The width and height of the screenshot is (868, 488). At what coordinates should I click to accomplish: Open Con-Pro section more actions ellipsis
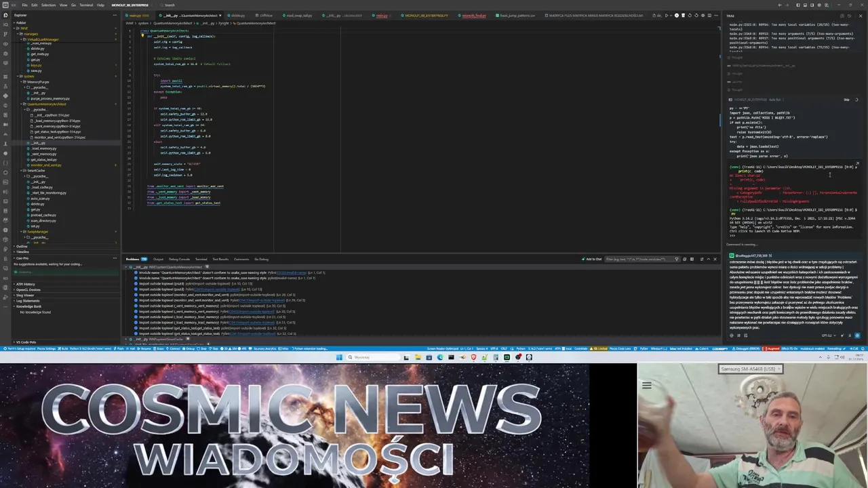[x=115, y=258]
